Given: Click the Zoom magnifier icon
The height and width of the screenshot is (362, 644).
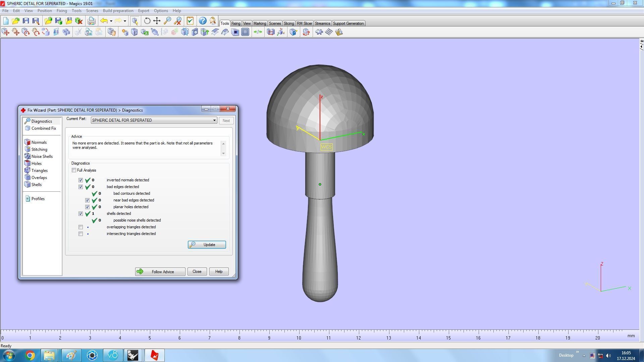Looking at the screenshot, I should [167, 21].
